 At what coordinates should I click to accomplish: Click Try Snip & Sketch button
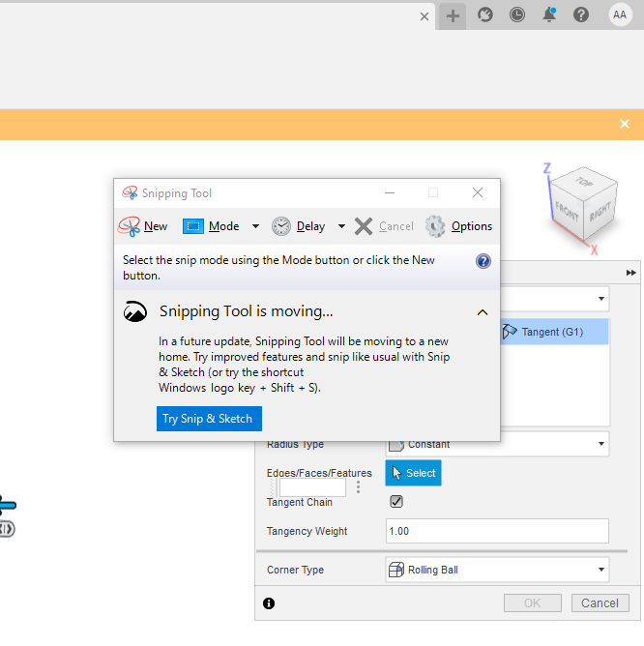pos(209,419)
